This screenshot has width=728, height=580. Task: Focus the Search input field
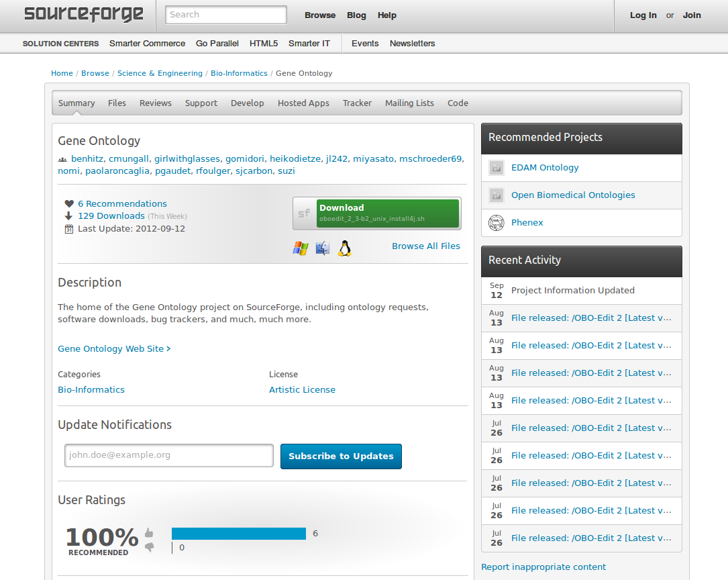226,15
